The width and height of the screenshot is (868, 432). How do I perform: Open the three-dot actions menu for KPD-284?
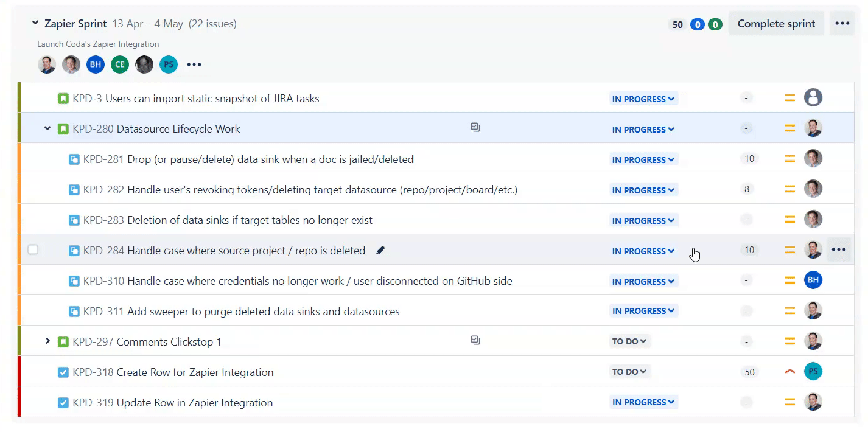coord(839,249)
